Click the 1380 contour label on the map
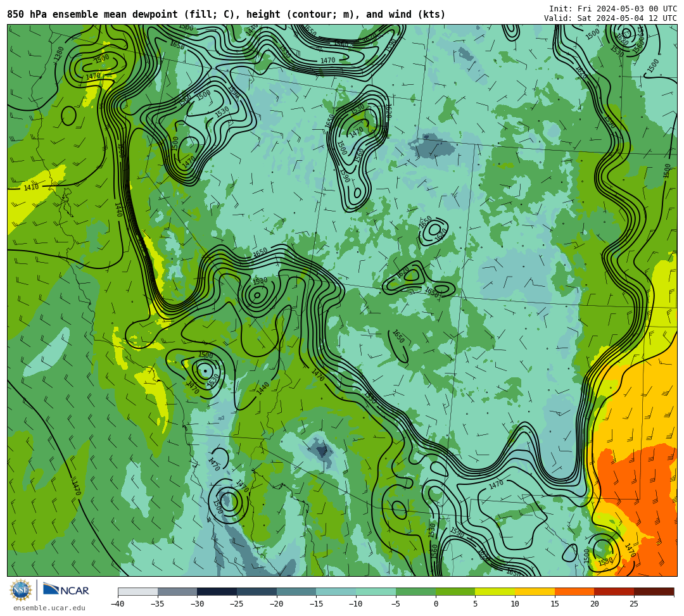The image size is (684, 616). 59,54
